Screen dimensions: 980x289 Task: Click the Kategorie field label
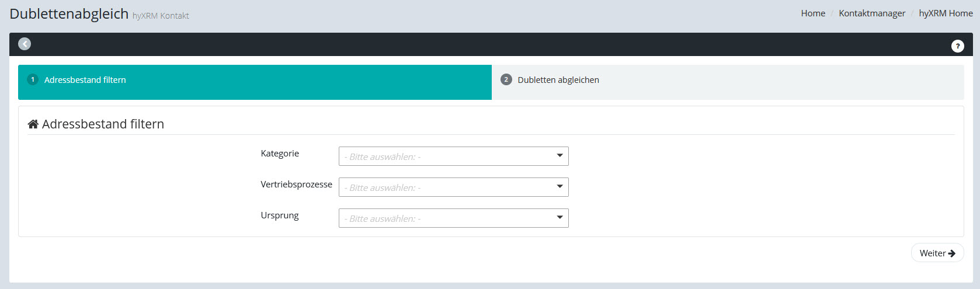tap(280, 154)
